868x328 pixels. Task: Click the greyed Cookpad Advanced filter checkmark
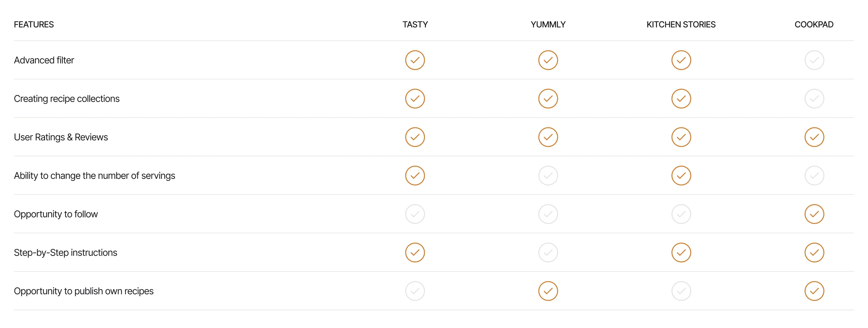click(x=814, y=60)
